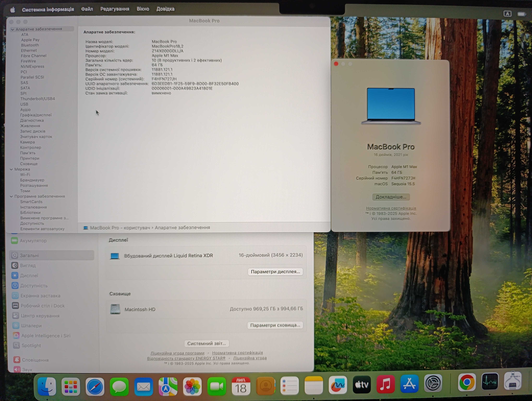Click serial number F4HFN727JH in System Information
The image size is (532, 401).
point(164,79)
